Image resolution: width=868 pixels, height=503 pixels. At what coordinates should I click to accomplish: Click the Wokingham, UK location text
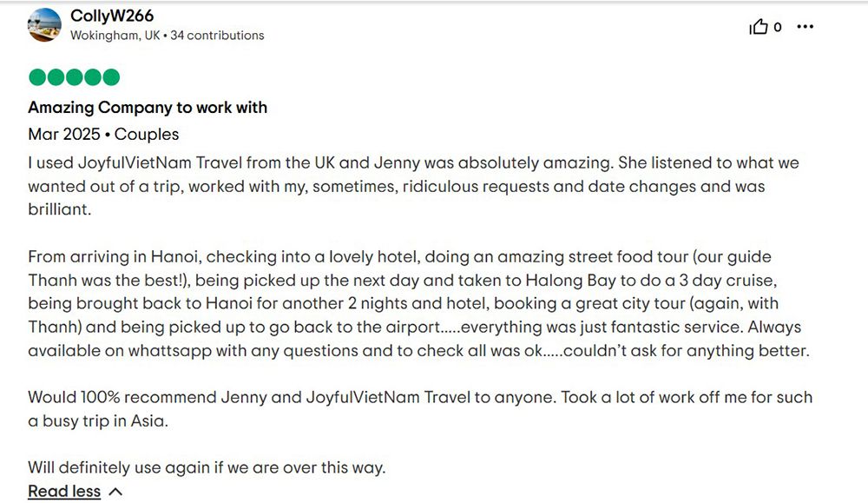pyautogui.click(x=115, y=36)
